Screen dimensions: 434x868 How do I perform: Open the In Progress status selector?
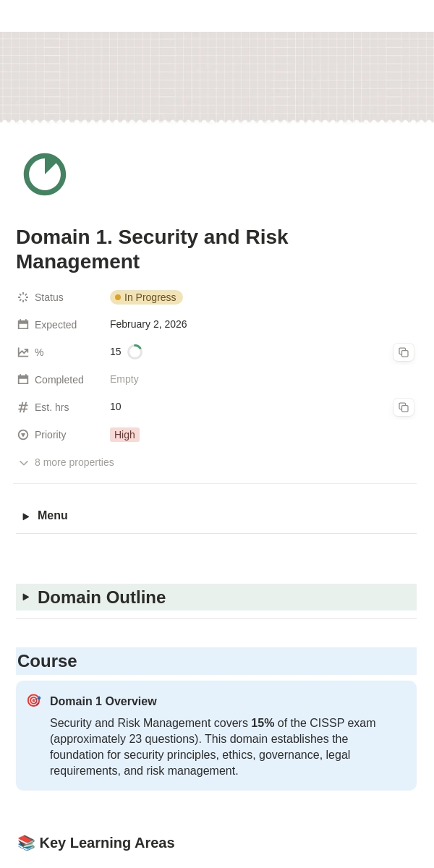[146, 297]
